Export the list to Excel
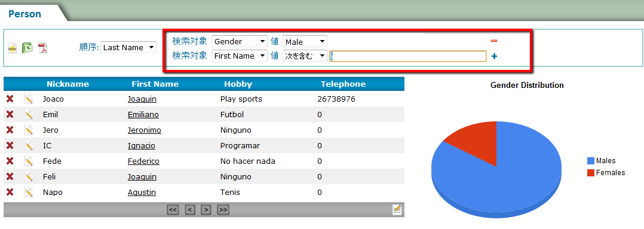 [27, 48]
